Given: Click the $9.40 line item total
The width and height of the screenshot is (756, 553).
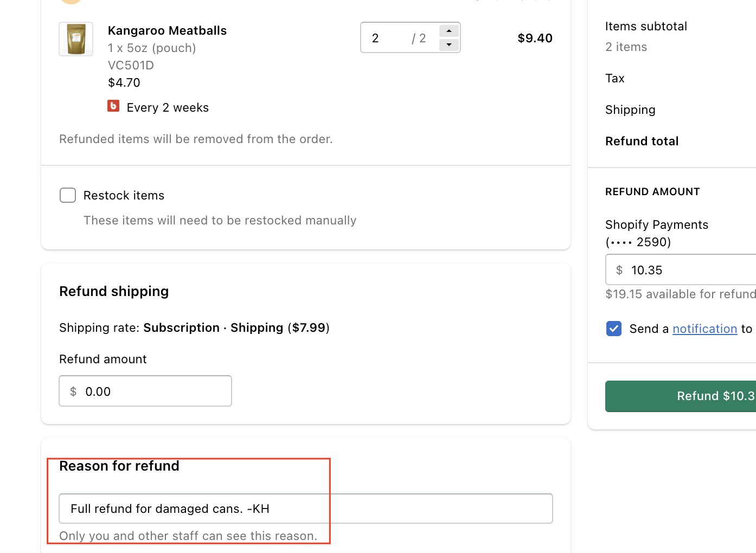Looking at the screenshot, I should tap(535, 38).
